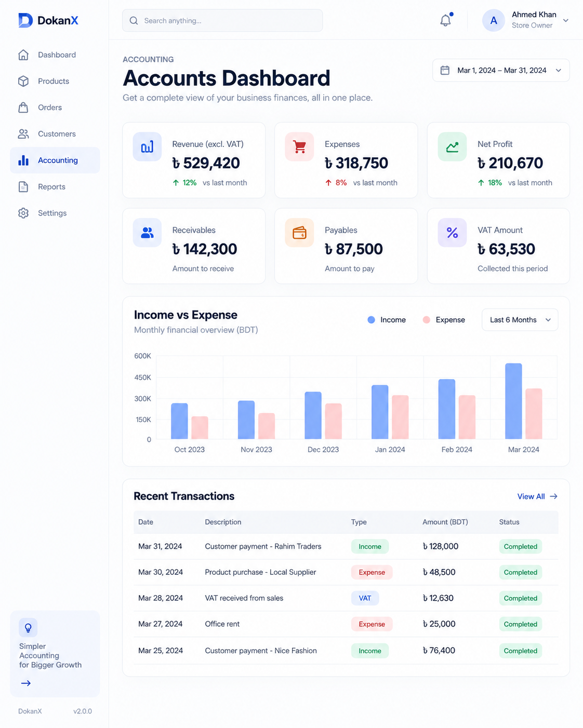Click the VAT type badge
The image size is (583, 728).
[x=365, y=598]
